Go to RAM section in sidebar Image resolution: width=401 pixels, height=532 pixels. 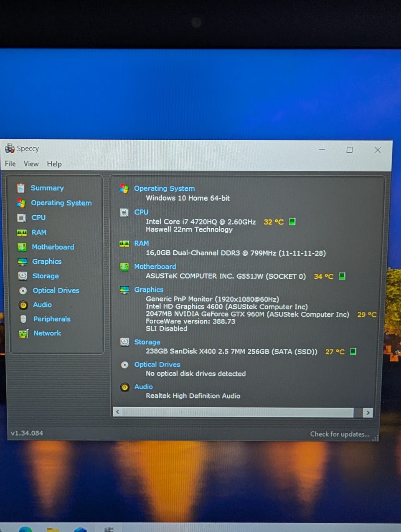pos(39,232)
